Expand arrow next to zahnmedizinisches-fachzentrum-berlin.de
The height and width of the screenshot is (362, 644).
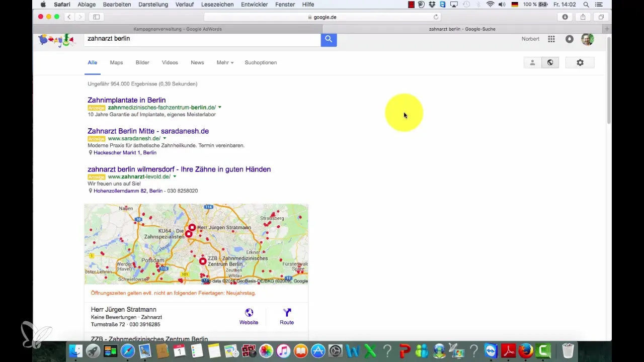pos(220,108)
